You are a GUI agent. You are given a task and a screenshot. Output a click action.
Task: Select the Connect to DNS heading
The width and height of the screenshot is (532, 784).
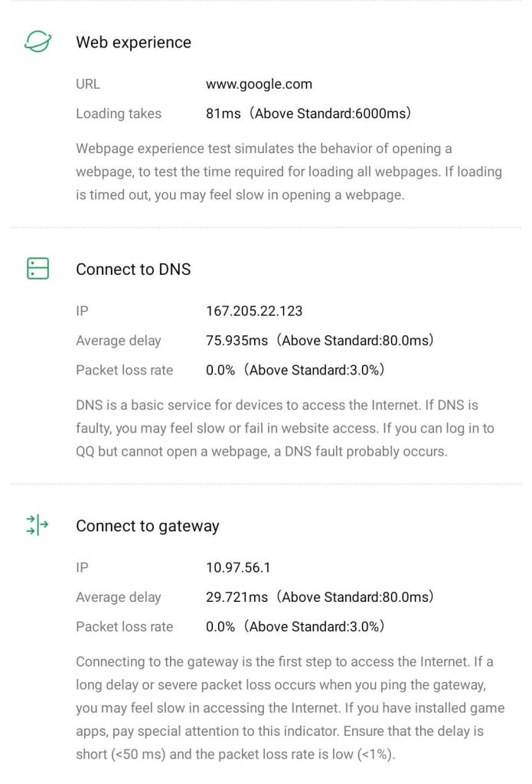[133, 269]
